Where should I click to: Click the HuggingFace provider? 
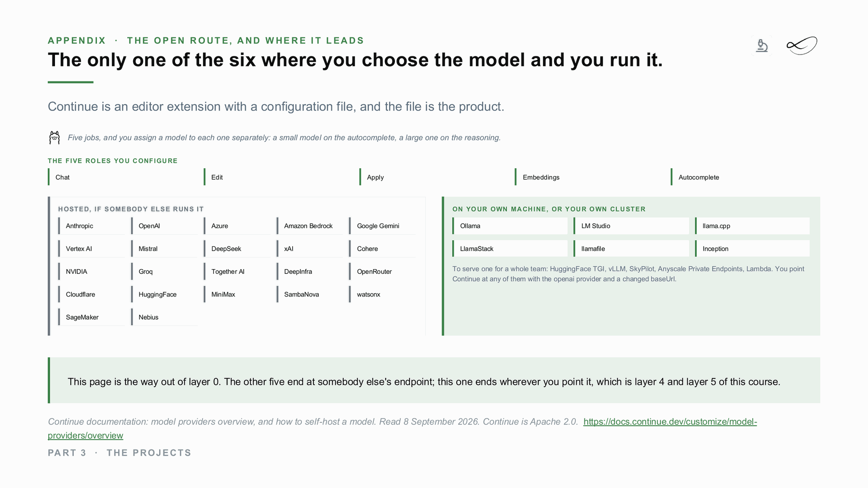tap(164, 294)
